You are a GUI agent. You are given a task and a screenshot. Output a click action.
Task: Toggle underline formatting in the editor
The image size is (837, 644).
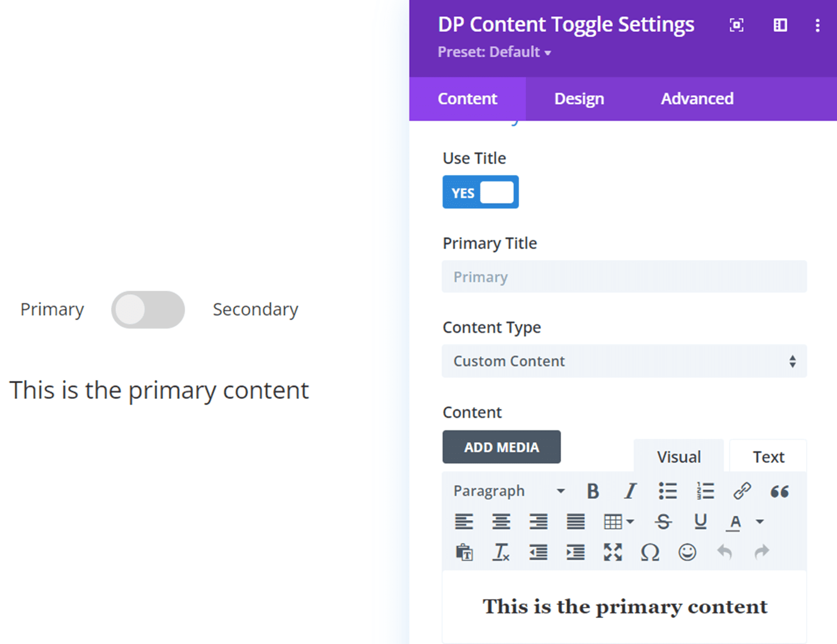pyautogui.click(x=700, y=522)
